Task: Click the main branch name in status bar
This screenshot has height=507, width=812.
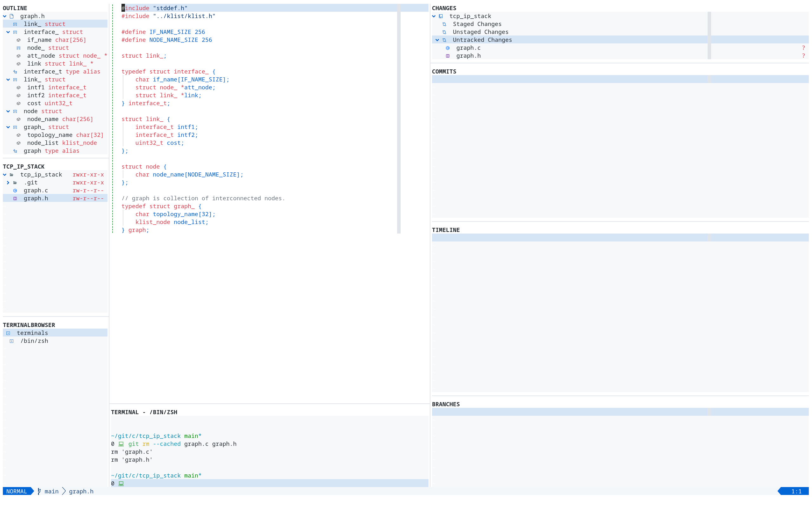Action: (x=51, y=491)
